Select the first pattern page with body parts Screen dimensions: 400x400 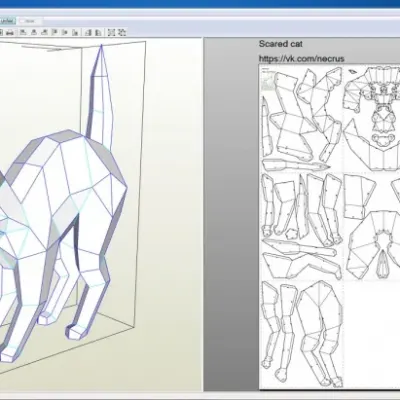point(301,119)
